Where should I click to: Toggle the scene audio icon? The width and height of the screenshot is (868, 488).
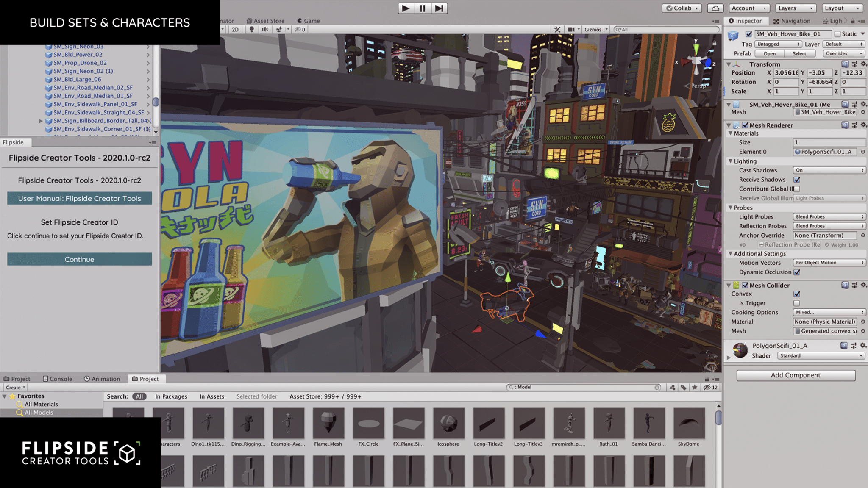click(x=265, y=29)
